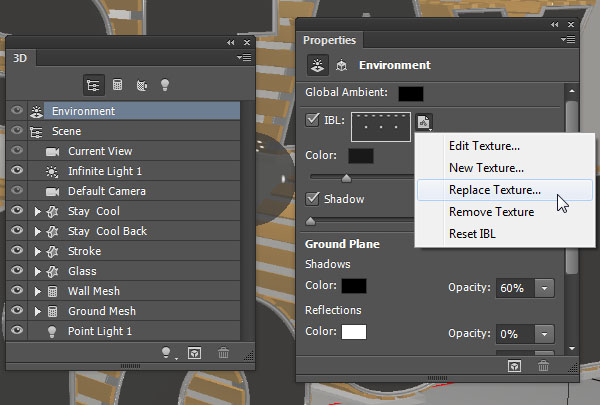Open the Properties panel flyout menu
600x405 pixels.
pos(568,39)
